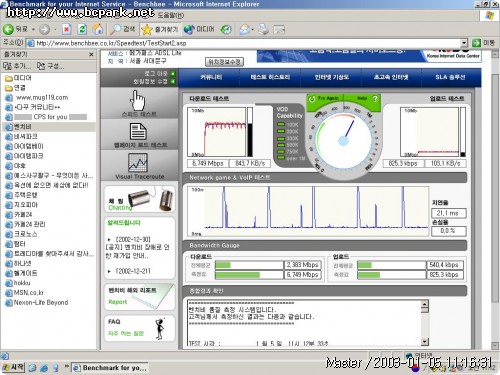Open the Chatting tin-can banner
This screenshot has width=500, height=375.
pos(139,199)
